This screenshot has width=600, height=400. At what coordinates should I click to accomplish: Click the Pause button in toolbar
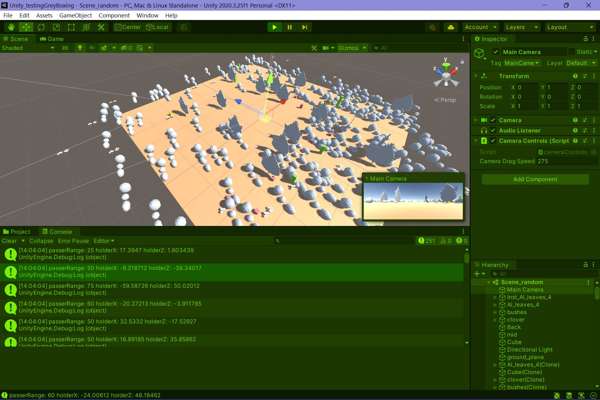(290, 27)
